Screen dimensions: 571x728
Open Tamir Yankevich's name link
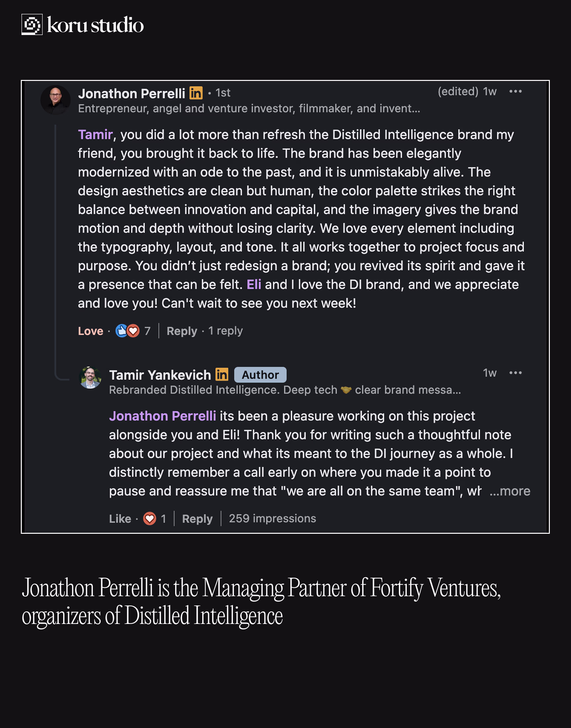tap(160, 375)
